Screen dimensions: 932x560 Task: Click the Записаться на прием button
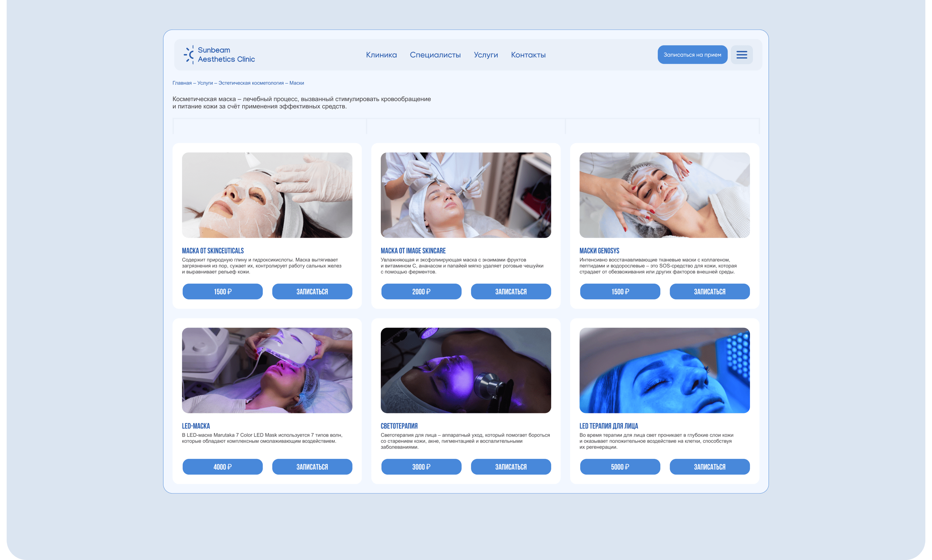coord(692,55)
